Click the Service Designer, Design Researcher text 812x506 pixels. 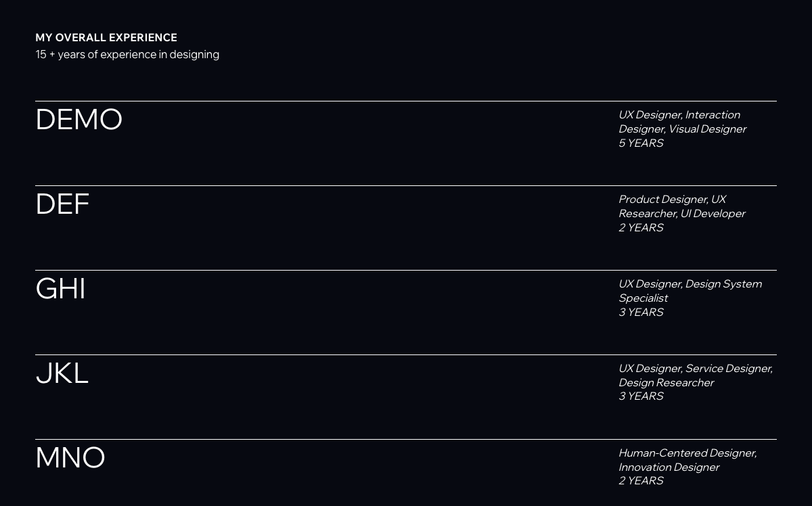coord(696,375)
